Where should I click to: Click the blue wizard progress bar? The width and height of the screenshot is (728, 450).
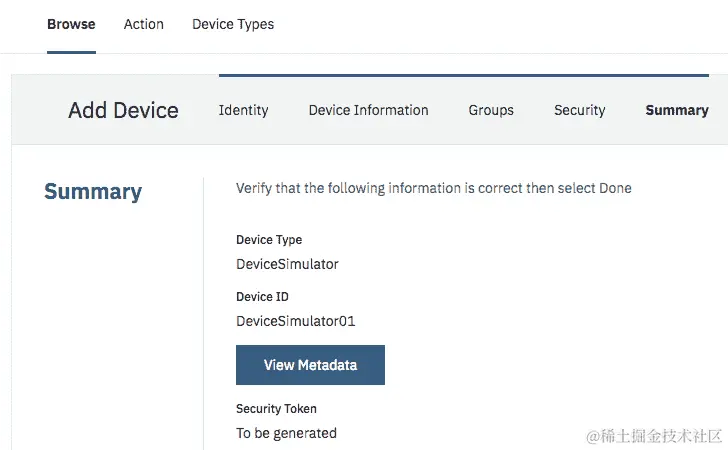click(470, 75)
